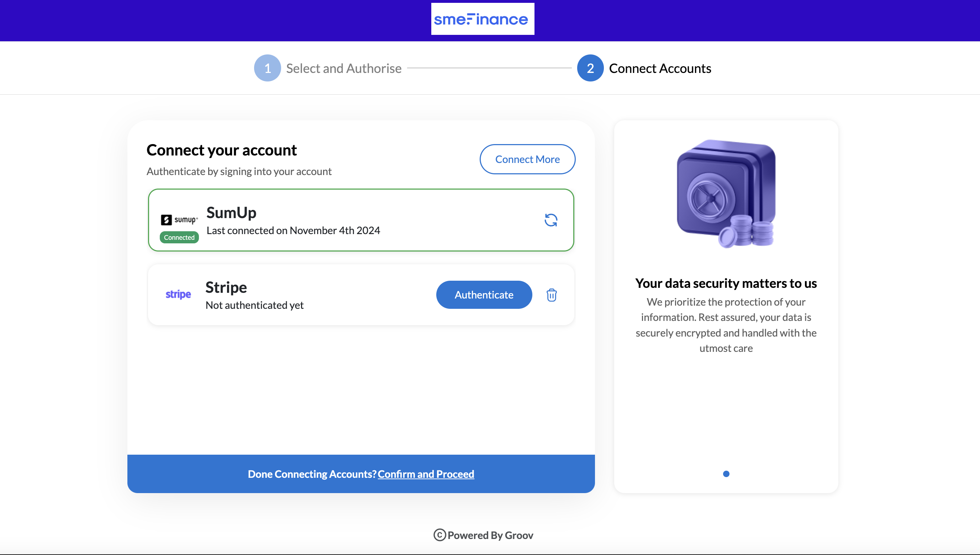Click the Connect More button
The height and width of the screenshot is (555, 980).
pos(528,159)
